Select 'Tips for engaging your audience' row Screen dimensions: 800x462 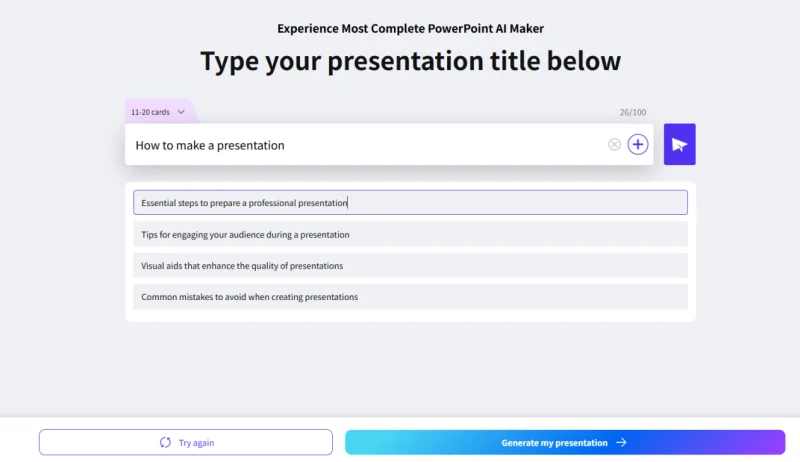410,235
